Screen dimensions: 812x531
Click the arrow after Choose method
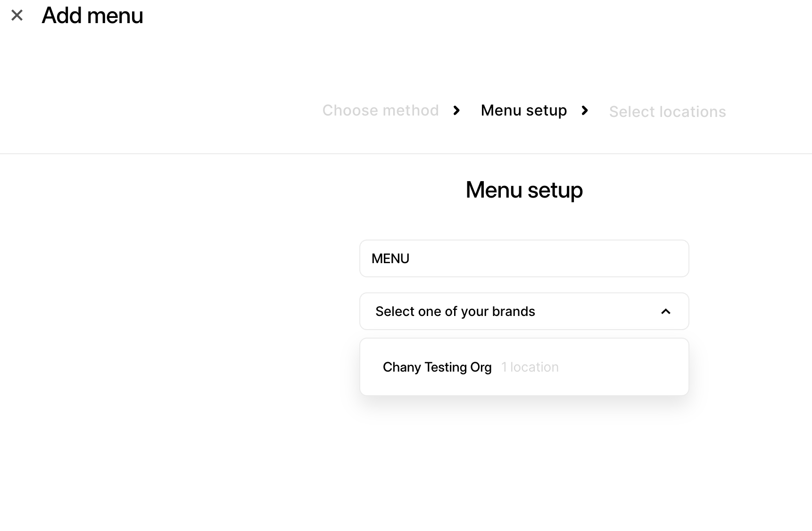pos(456,110)
